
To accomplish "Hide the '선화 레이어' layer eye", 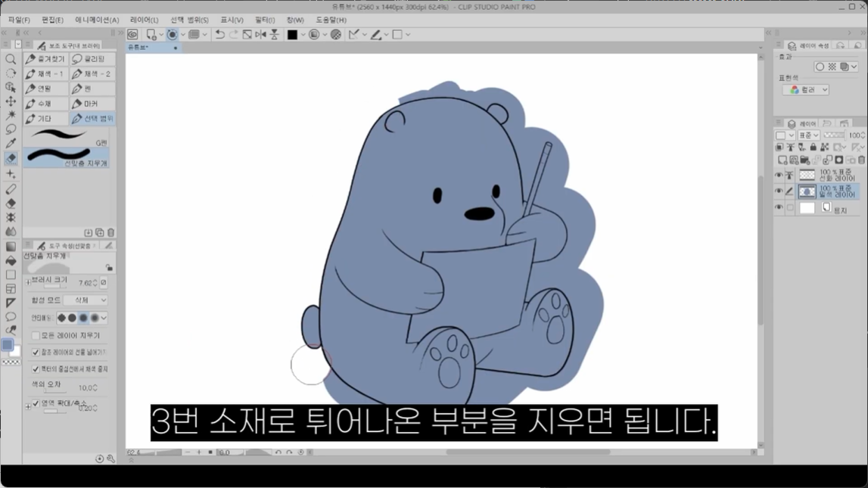I will click(779, 175).
